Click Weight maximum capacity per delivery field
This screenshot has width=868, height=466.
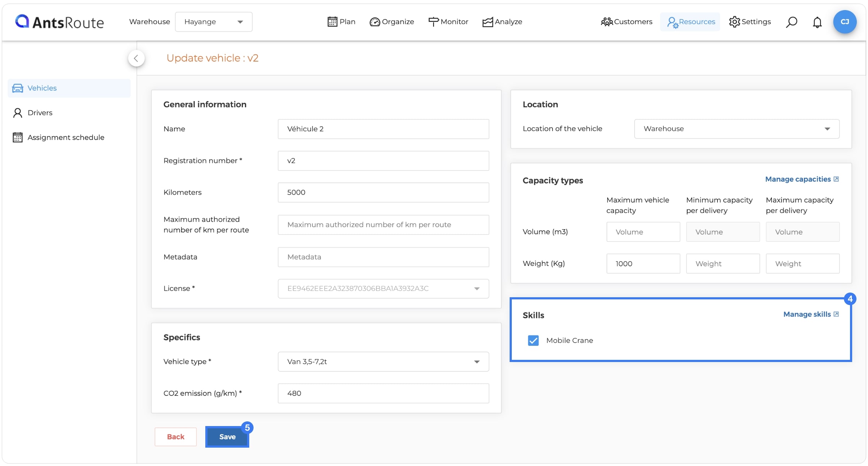(802, 264)
